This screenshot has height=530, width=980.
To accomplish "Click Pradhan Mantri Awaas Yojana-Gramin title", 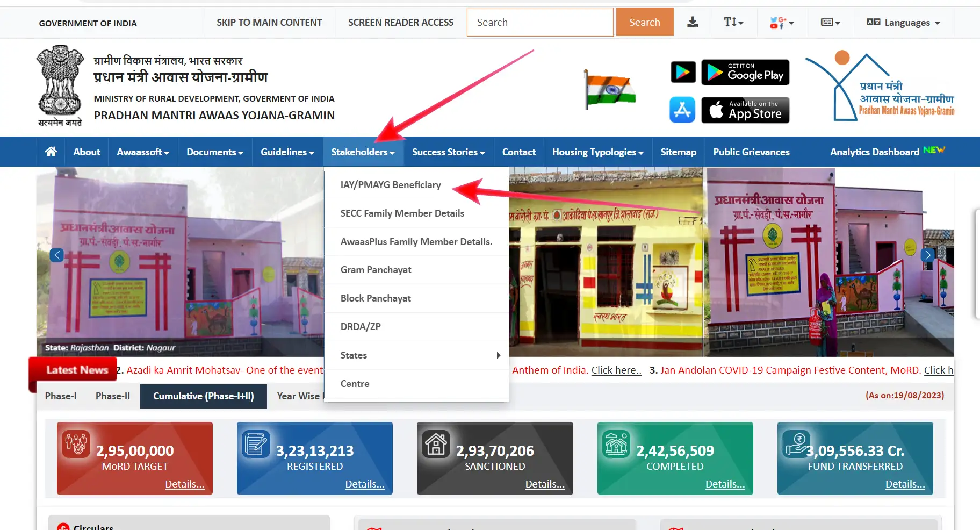I will pos(214,116).
